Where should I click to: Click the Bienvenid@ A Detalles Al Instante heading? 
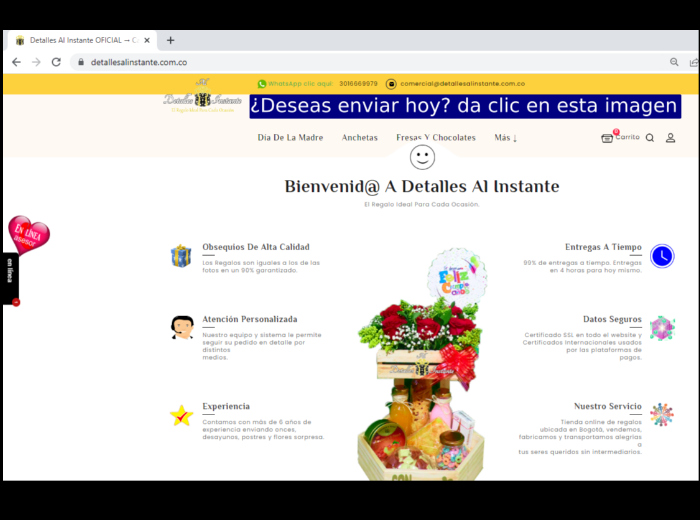tap(422, 187)
